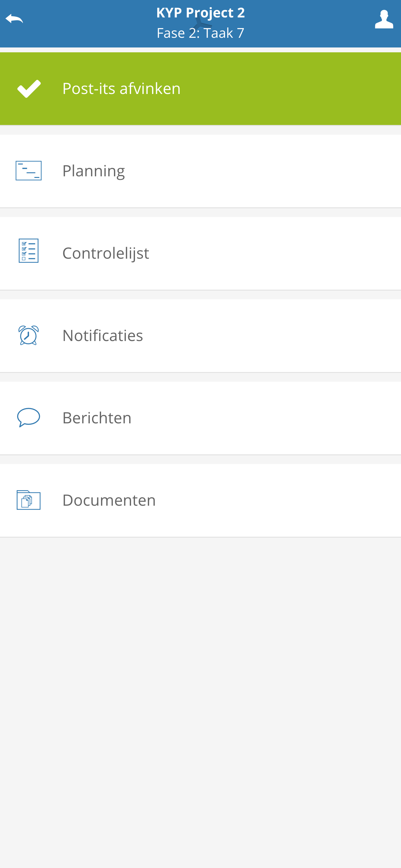
Task: Tap the back arrow in the header
Action: tap(15, 19)
